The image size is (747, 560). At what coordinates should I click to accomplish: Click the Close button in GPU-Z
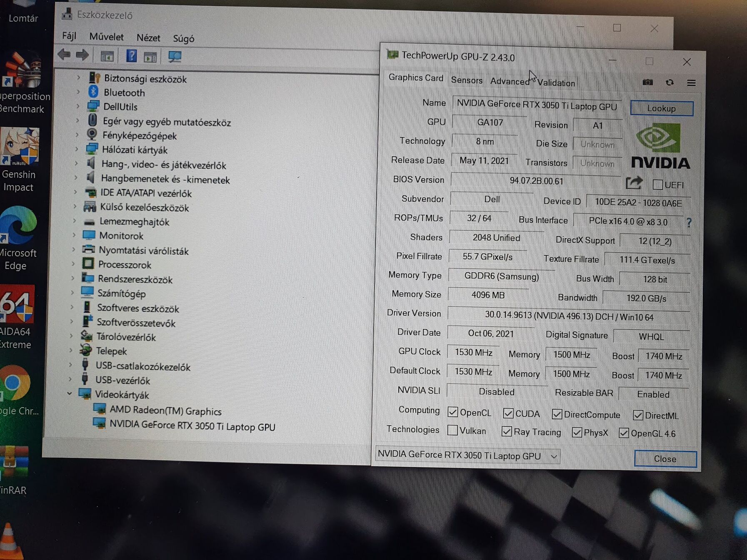(x=665, y=459)
